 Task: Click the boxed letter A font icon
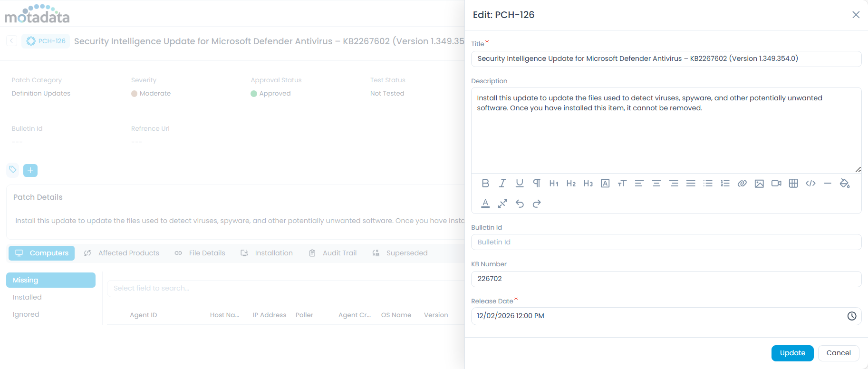click(x=605, y=184)
